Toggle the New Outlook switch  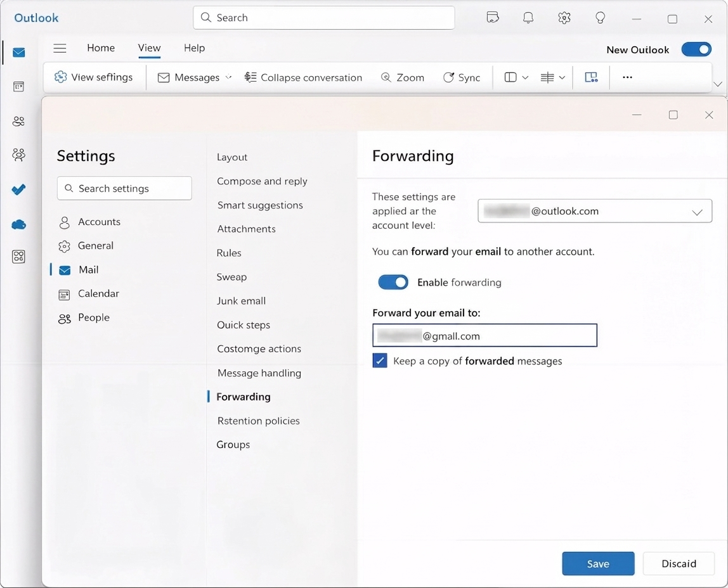[x=696, y=49]
